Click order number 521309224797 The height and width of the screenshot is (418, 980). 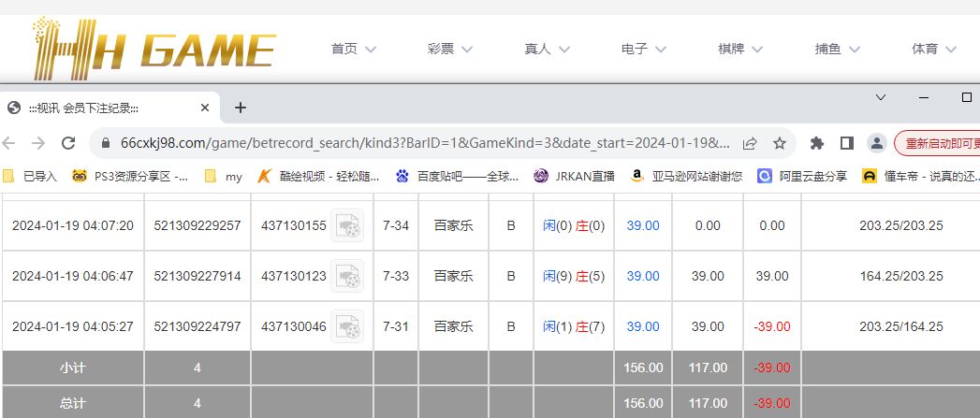197,326
